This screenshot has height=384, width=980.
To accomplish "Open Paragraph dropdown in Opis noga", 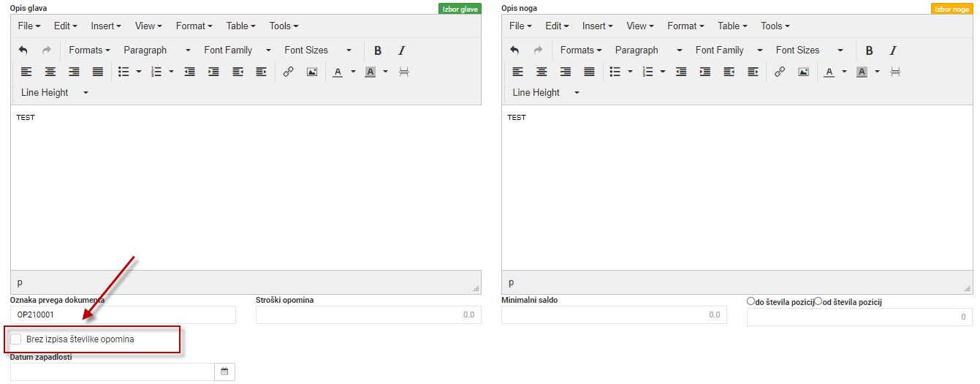I will [x=649, y=50].
